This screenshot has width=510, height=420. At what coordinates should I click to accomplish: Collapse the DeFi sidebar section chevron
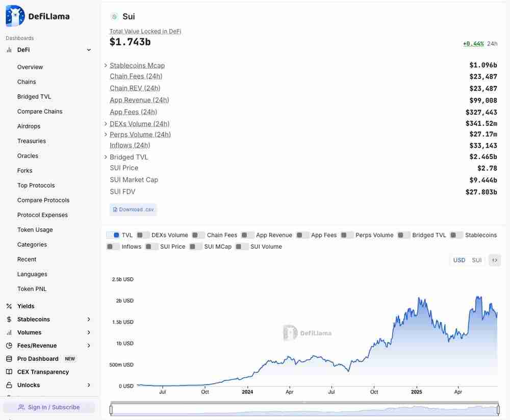tap(89, 50)
